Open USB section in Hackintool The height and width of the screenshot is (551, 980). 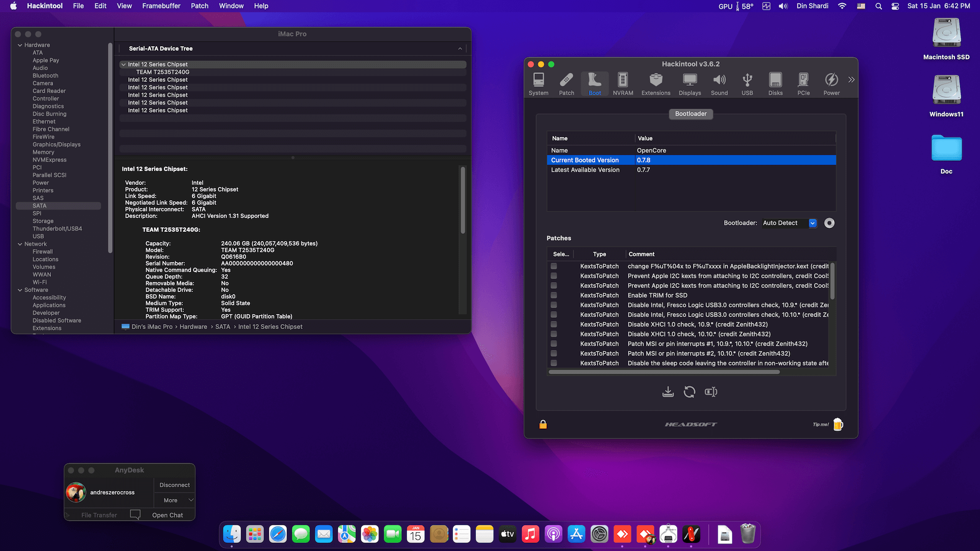747,84
